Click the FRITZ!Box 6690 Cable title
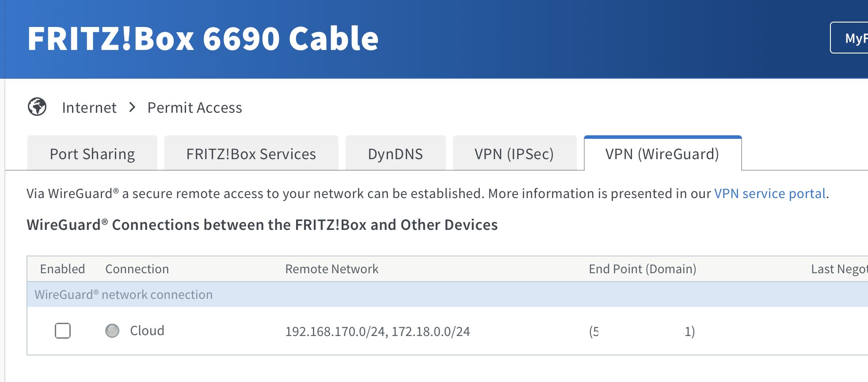The height and width of the screenshot is (382, 868). click(203, 38)
